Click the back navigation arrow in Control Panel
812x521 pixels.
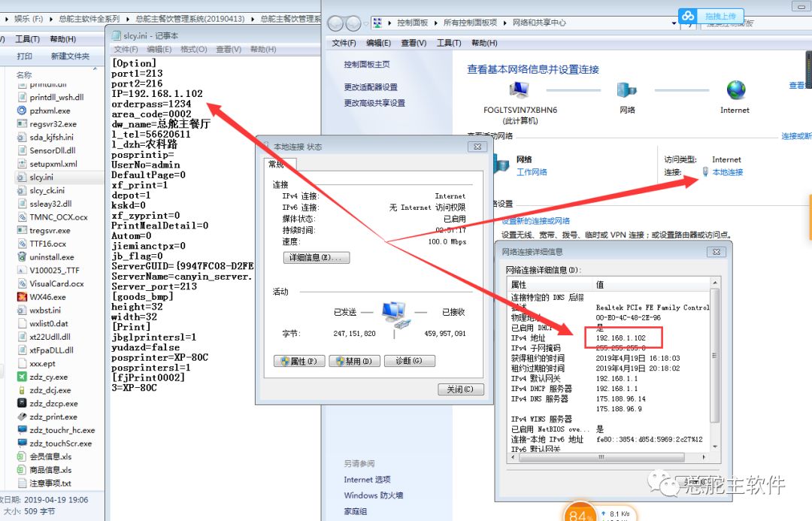(335, 23)
